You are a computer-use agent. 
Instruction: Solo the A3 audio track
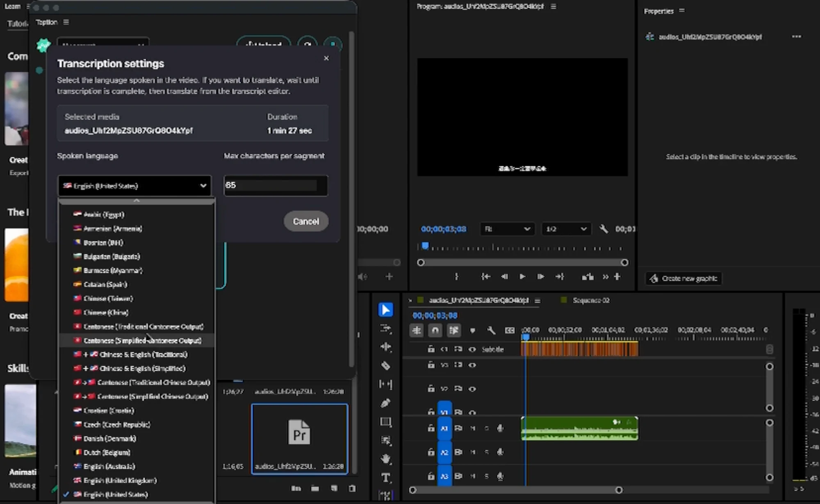(487, 476)
